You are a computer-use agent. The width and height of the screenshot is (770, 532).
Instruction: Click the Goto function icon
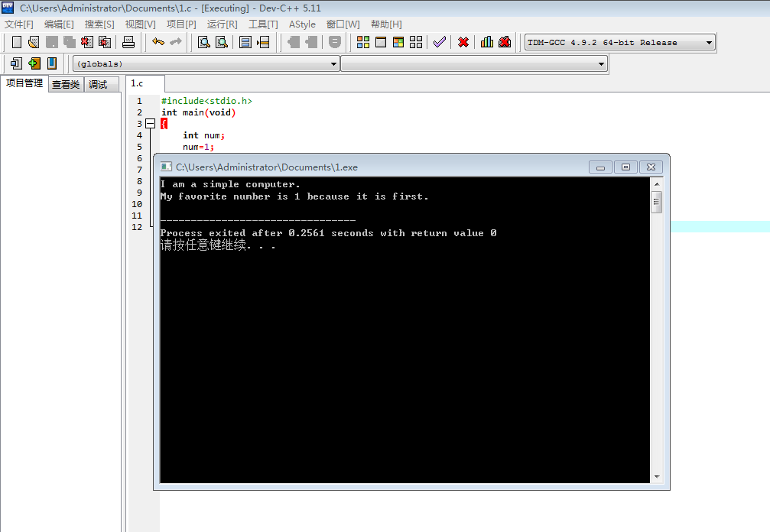[245, 42]
